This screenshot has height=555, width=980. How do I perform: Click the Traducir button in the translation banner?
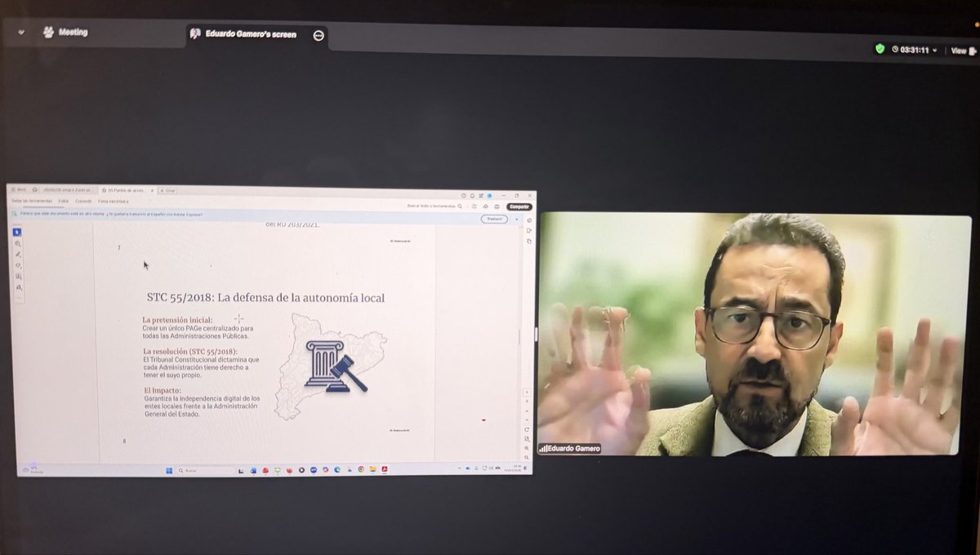(494, 219)
